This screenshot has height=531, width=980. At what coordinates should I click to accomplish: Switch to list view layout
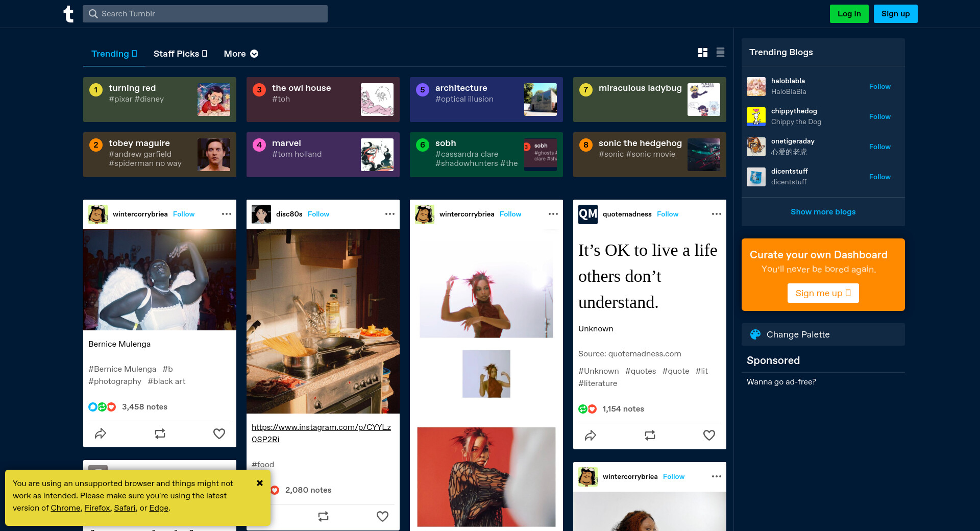tap(720, 53)
